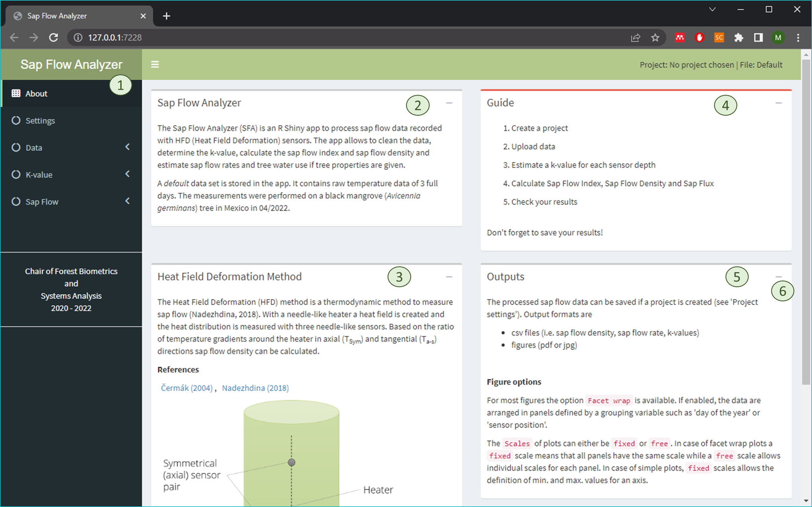Open the Nadezhdina (2018) reference link
This screenshot has width=812, height=507.
pos(255,388)
